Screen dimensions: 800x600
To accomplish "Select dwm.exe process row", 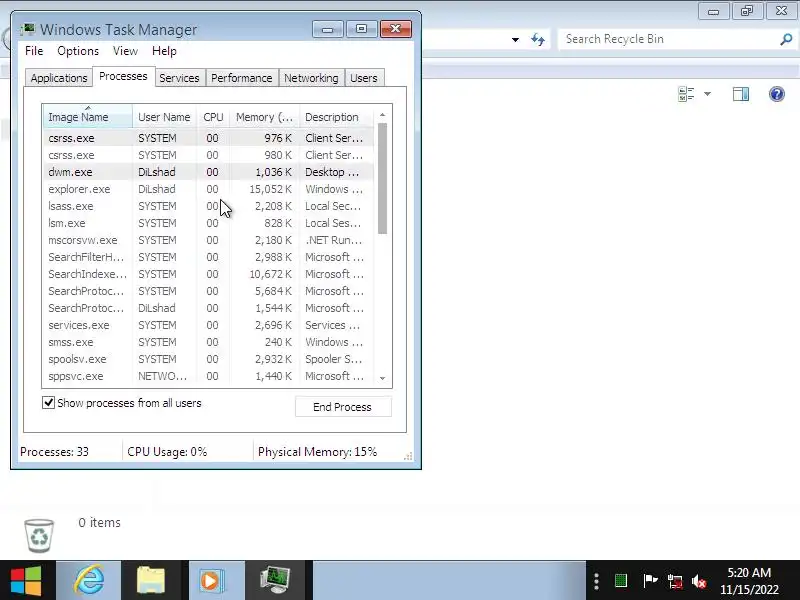I will click(208, 172).
